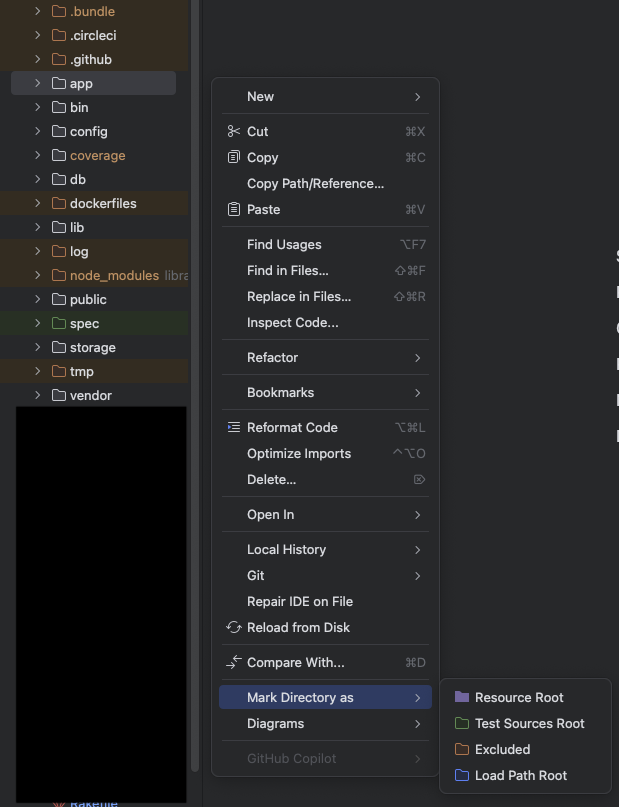The height and width of the screenshot is (807, 619).
Task: Expand the node_modules folder chevron
Action: pyautogui.click(x=38, y=275)
